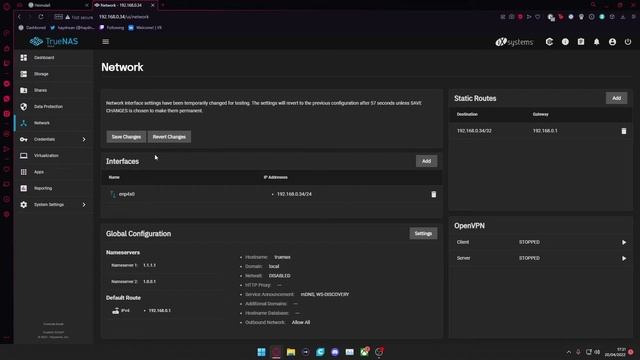Open the directory services info icon
This screenshot has width=640, height=360.
pos(565,42)
